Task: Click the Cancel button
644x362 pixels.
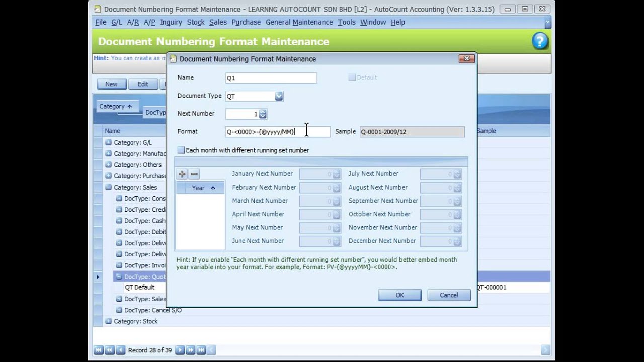Action: pyautogui.click(x=449, y=295)
